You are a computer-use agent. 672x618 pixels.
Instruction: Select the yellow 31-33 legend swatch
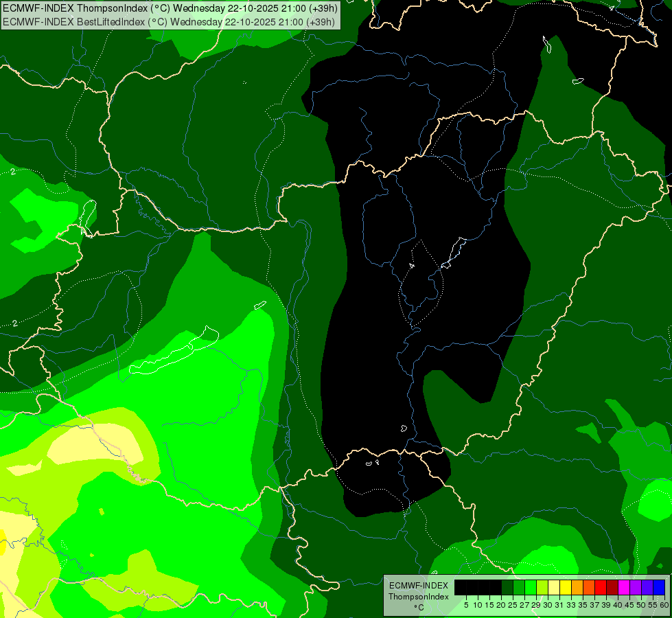point(566,587)
